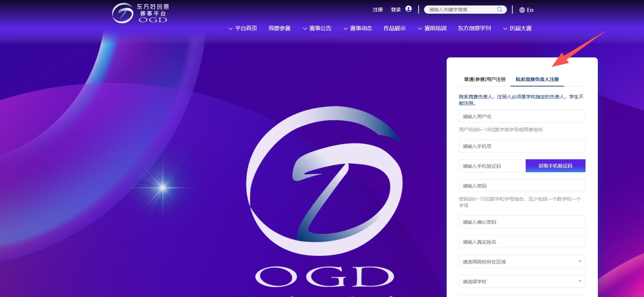Screen dimensions: 644x297
Task: Expand the 历届大赛 menu
Action: coord(517,28)
